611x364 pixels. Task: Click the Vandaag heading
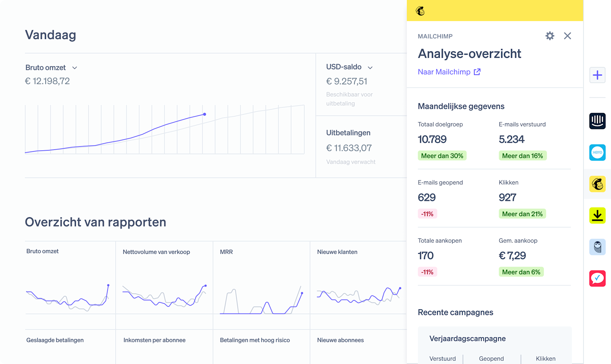pyautogui.click(x=51, y=35)
